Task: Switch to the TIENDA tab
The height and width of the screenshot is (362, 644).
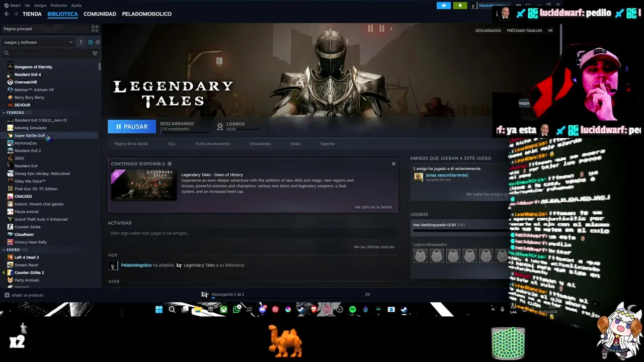Action: [32, 14]
